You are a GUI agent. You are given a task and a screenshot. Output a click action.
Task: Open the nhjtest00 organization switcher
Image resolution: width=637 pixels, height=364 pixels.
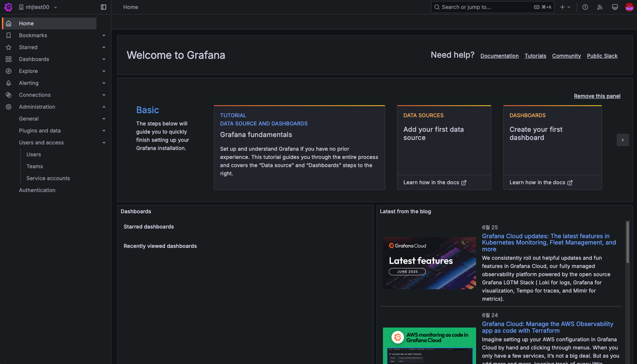(38, 7)
